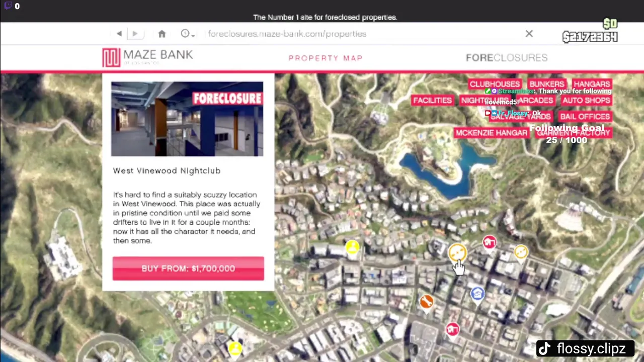
Task: Select the yellow marker left of the nightclub pins
Action: pos(352,246)
